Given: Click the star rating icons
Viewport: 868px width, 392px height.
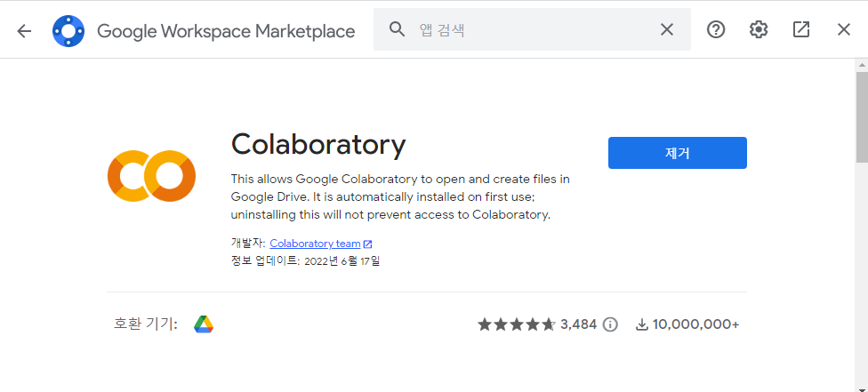Looking at the screenshot, I should 517,324.
